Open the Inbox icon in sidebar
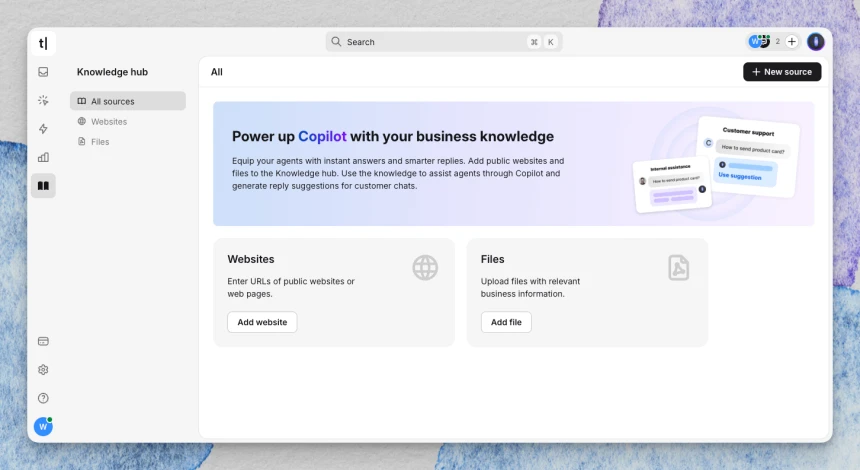 pyautogui.click(x=43, y=72)
